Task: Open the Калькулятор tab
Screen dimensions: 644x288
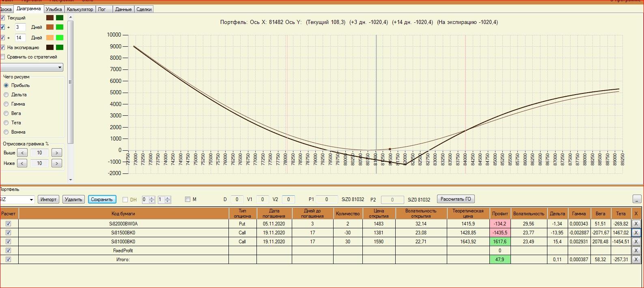Action: pos(80,9)
